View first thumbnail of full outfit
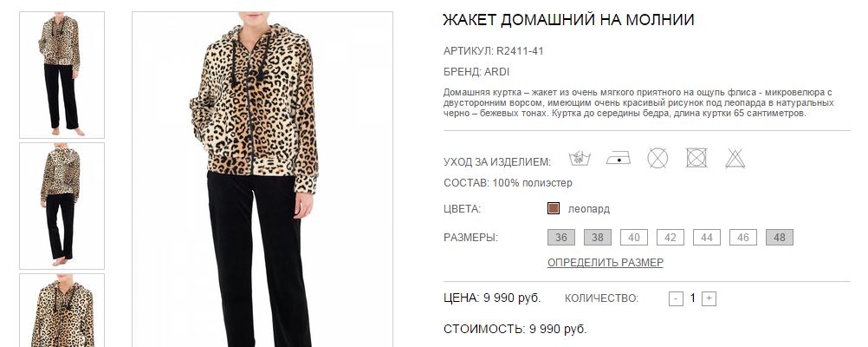 [62, 75]
